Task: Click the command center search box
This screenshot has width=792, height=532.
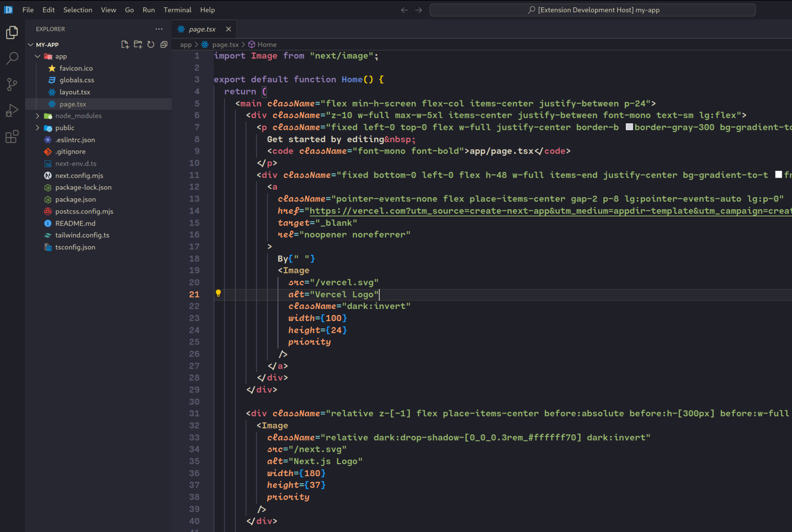Action: point(592,10)
